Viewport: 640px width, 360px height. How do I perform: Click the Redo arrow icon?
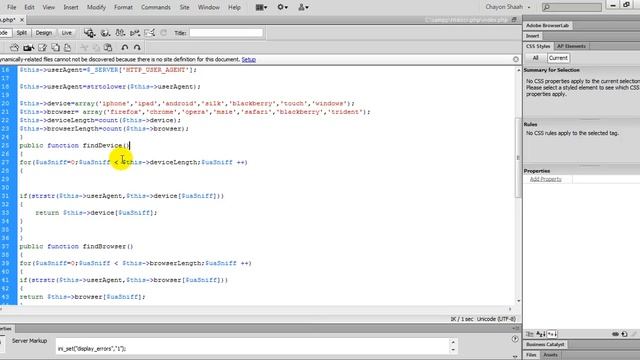[137, 48]
